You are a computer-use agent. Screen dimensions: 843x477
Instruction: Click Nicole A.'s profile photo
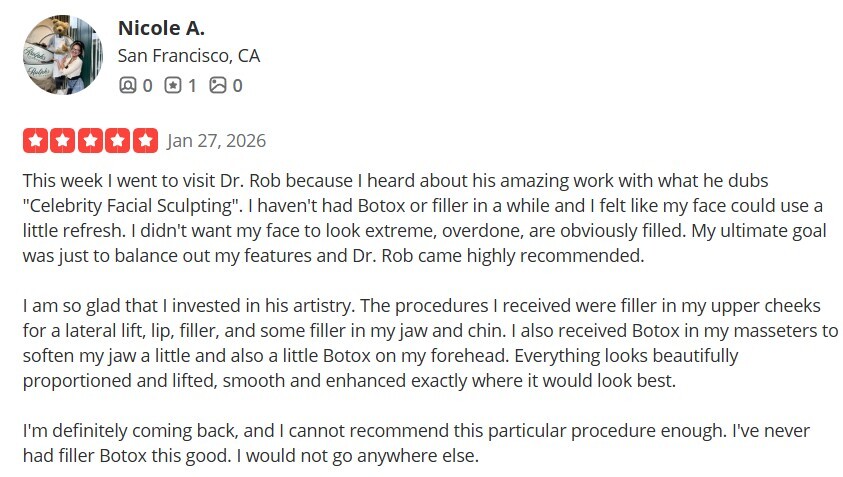coord(62,55)
